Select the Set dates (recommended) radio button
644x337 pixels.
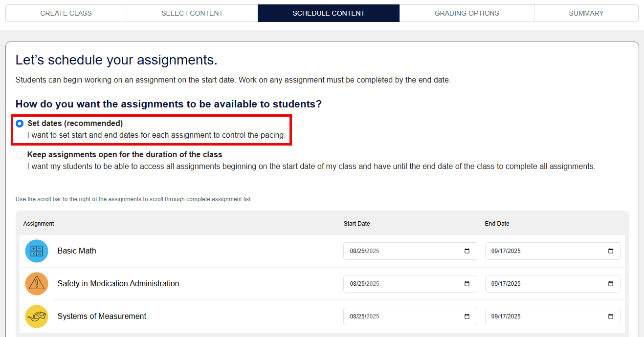pos(20,124)
